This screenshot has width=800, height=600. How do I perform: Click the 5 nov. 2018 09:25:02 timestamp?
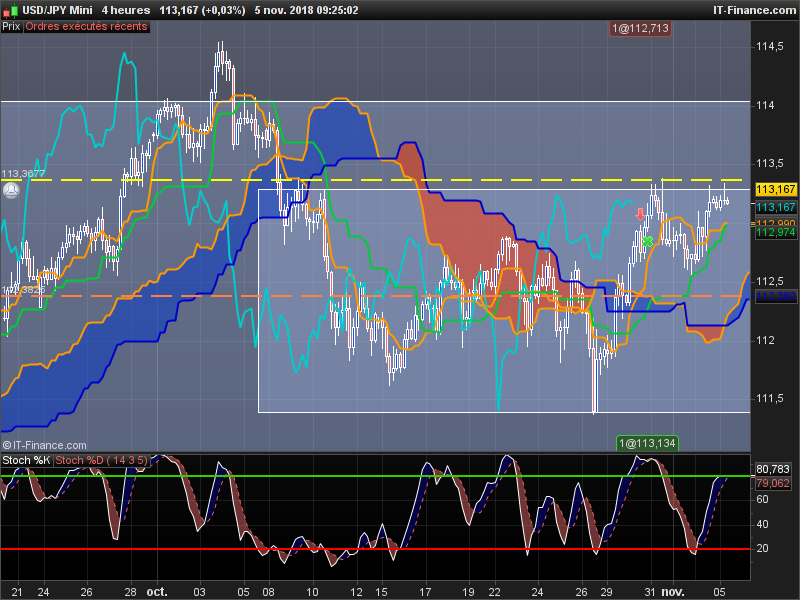(x=306, y=10)
